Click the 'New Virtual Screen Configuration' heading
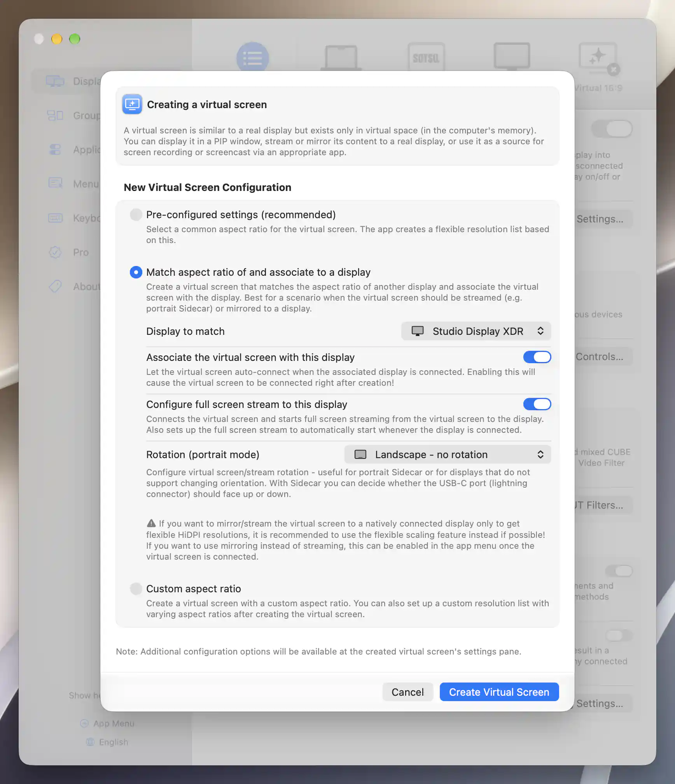 [207, 187]
